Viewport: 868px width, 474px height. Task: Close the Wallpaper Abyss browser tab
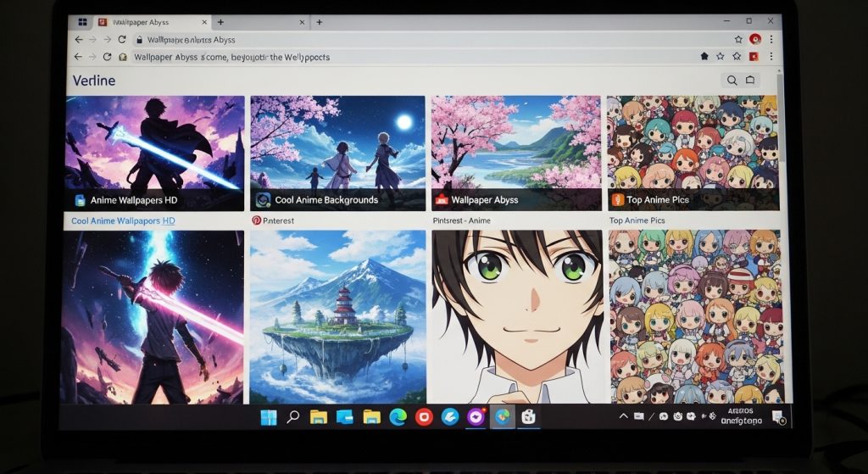pos(204,22)
